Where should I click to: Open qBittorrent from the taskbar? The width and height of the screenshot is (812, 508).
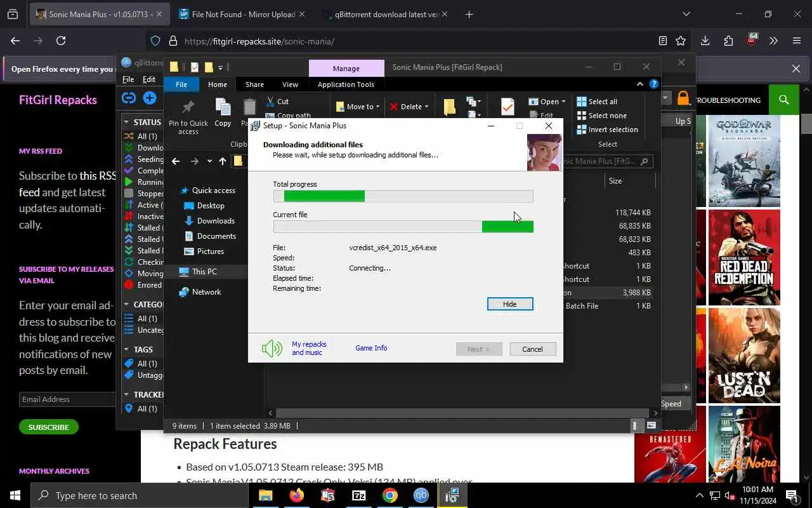(x=421, y=495)
